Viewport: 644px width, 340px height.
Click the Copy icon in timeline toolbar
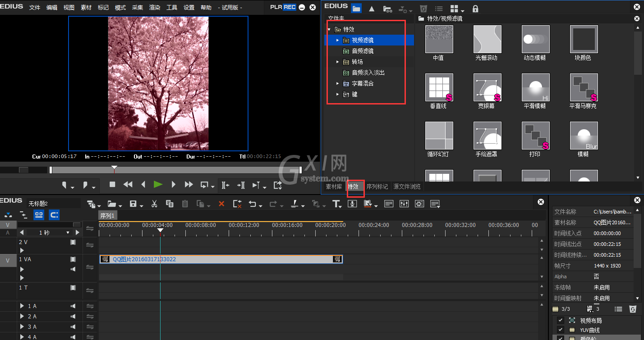(170, 204)
